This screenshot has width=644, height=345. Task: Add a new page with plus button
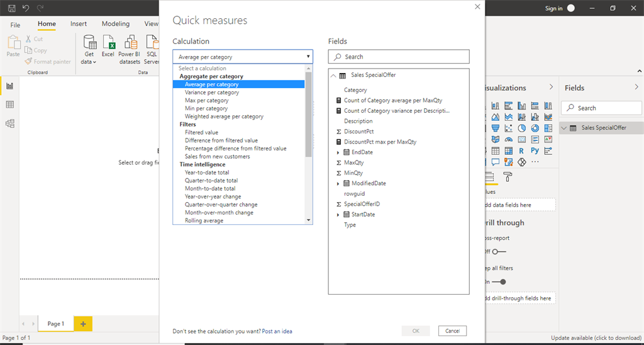84,324
